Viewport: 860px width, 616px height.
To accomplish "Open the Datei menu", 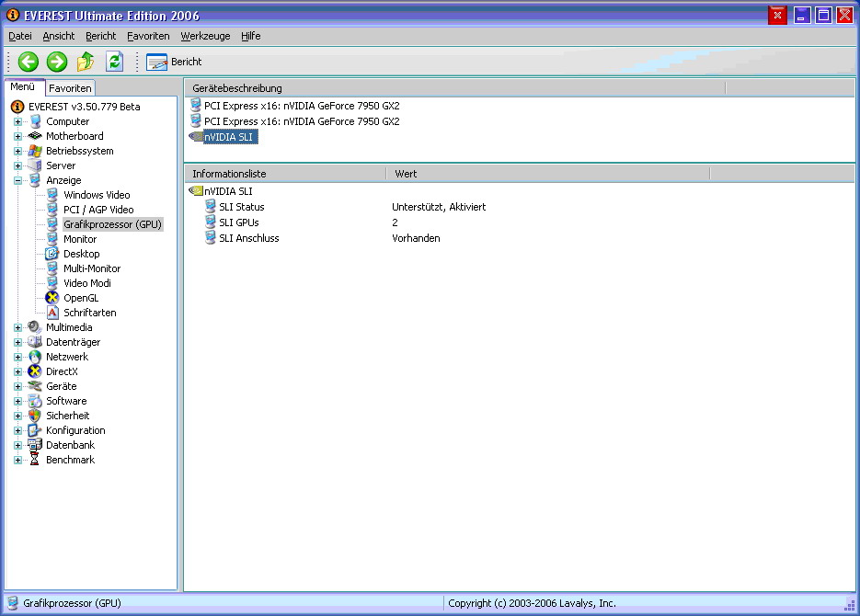I will click(x=20, y=36).
